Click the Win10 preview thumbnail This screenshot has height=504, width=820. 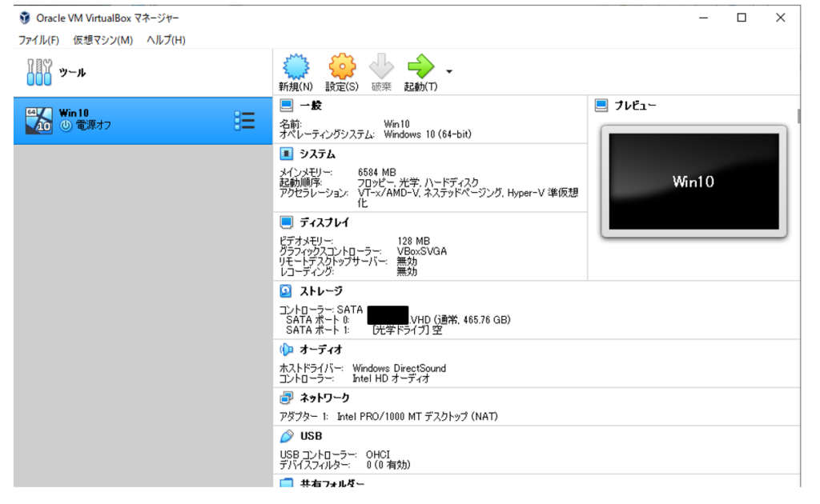694,182
